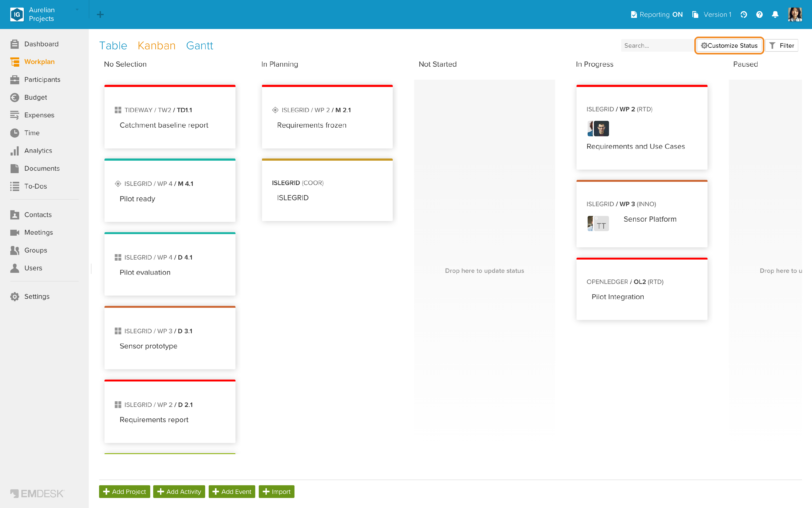This screenshot has height=508, width=812.
Task: Expand the Aurelian Projects workspace dropdown
Action: (x=77, y=10)
